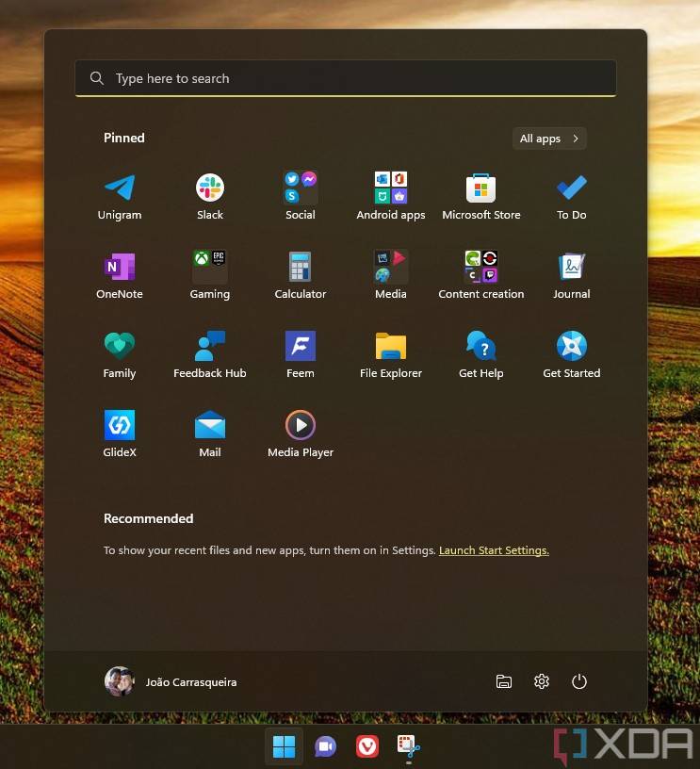Open Snipping Tool on the taskbar

coord(409,746)
